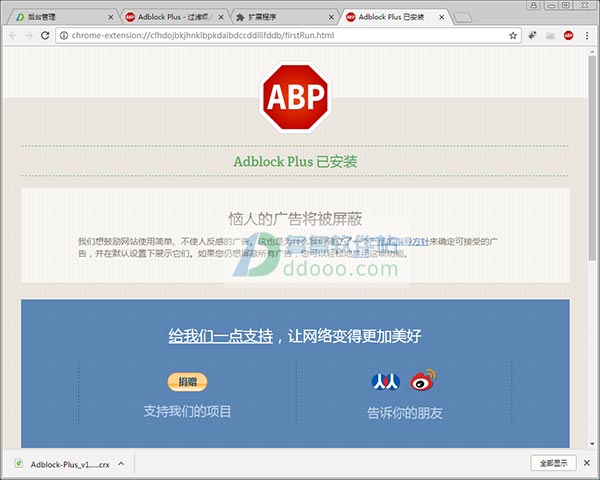
Task: Open the downloaded Adblock-Plus_v1 crx item
Action: pyautogui.click(x=70, y=464)
